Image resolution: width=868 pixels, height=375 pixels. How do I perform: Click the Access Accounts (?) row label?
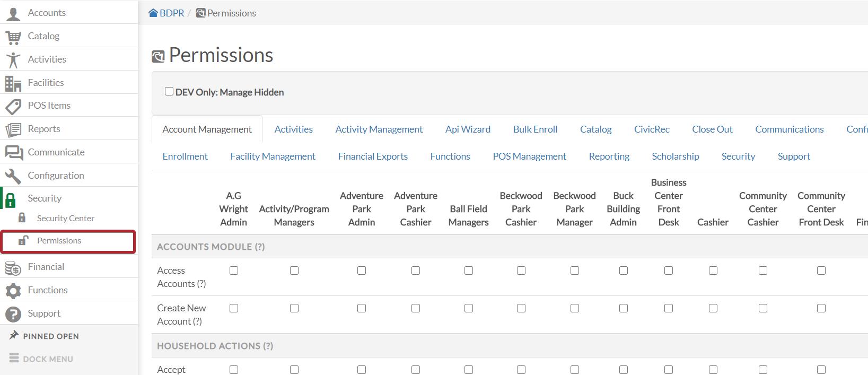tap(182, 277)
